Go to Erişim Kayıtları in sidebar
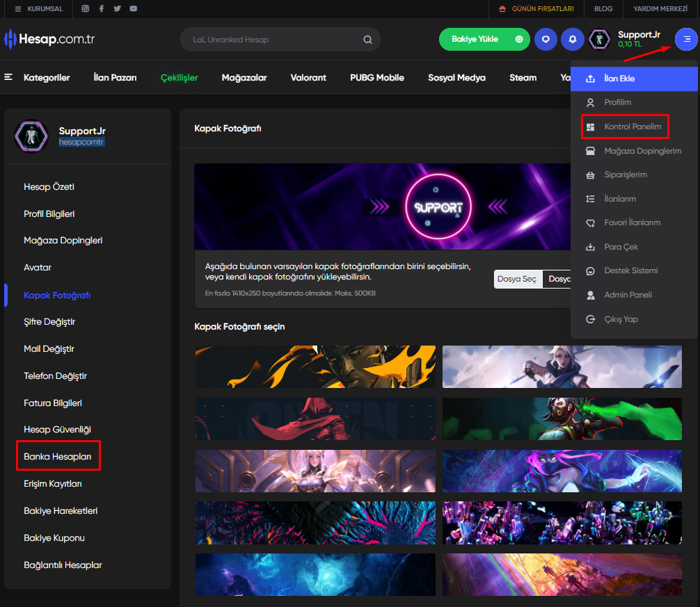Image resolution: width=700 pixels, height=607 pixels. (x=53, y=484)
